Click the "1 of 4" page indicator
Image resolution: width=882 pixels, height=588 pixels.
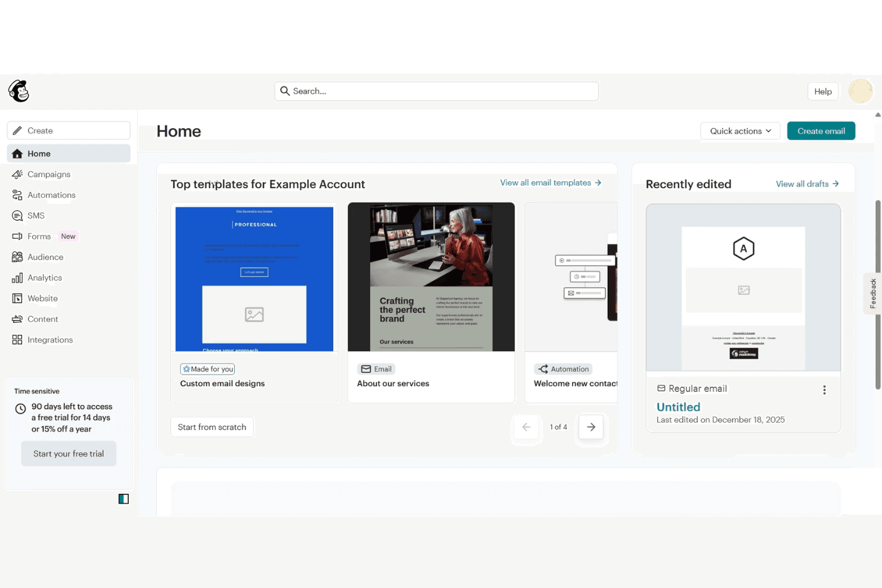point(558,427)
